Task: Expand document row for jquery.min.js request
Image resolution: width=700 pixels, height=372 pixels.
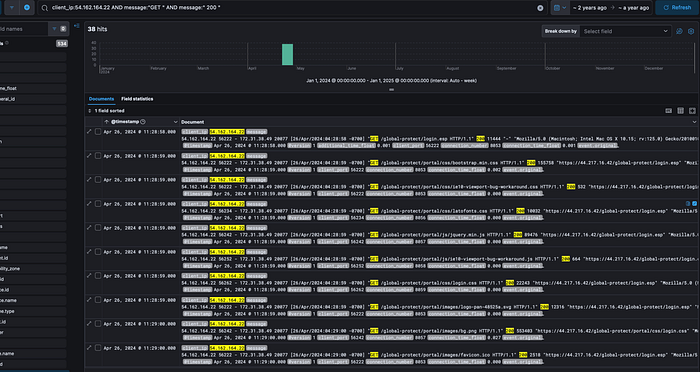Action: [x=89, y=228]
